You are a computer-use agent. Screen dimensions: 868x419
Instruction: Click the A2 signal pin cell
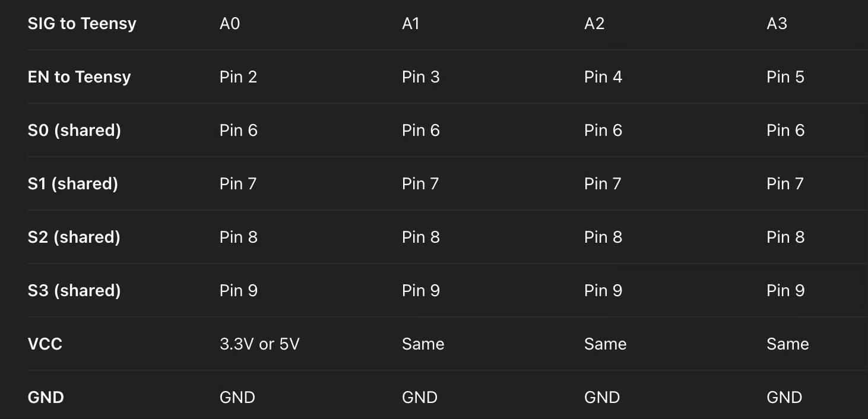point(594,24)
